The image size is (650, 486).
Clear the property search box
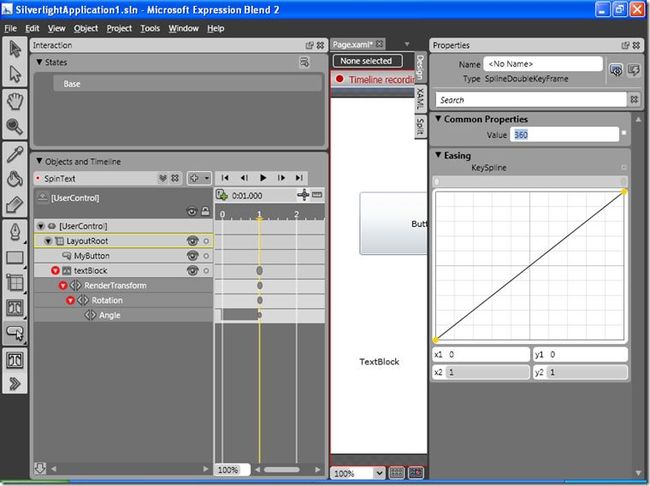(634, 100)
